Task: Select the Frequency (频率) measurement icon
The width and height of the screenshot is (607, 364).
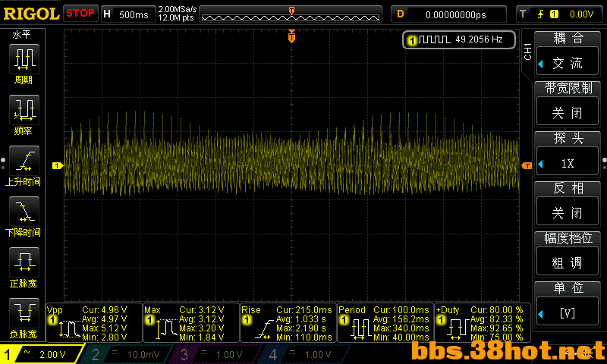Action: tap(24, 109)
